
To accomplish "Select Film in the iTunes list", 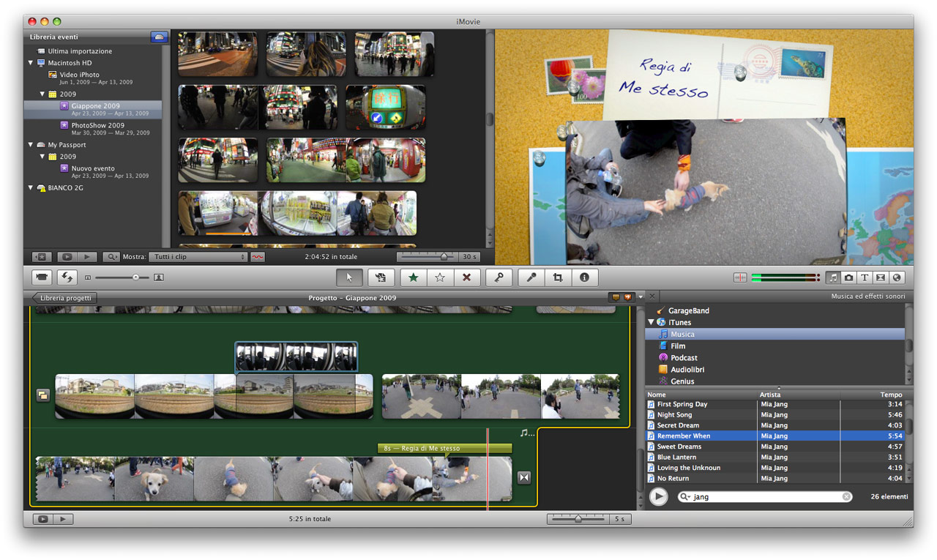I will (774, 346).
